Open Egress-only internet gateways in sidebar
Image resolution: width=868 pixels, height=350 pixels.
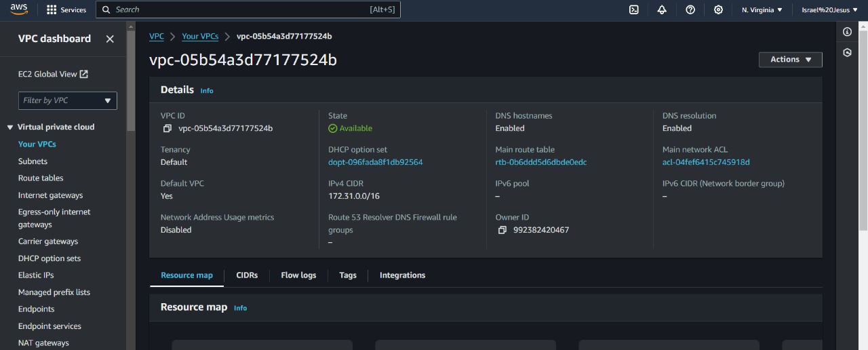(x=54, y=218)
